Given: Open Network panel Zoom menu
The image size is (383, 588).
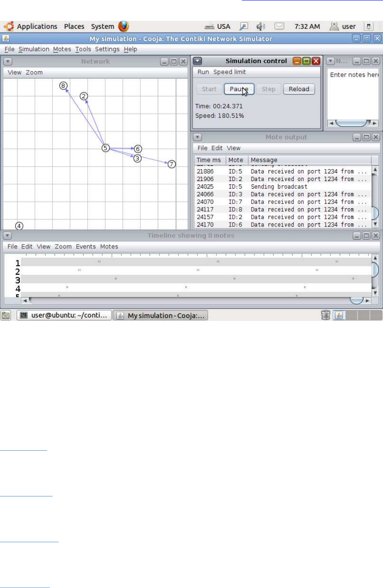Looking at the screenshot, I should coord(34,72).
